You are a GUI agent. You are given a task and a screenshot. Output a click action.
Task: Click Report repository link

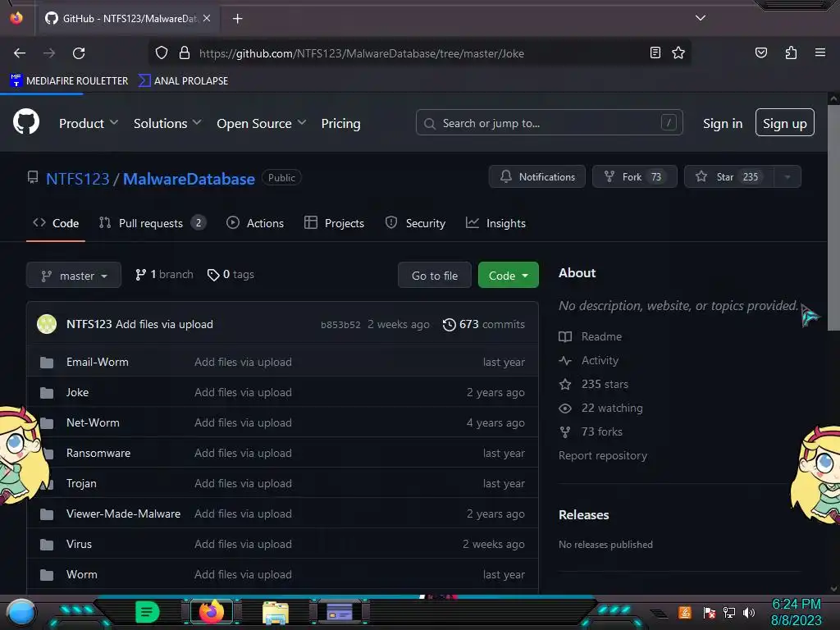click(603, 455)
